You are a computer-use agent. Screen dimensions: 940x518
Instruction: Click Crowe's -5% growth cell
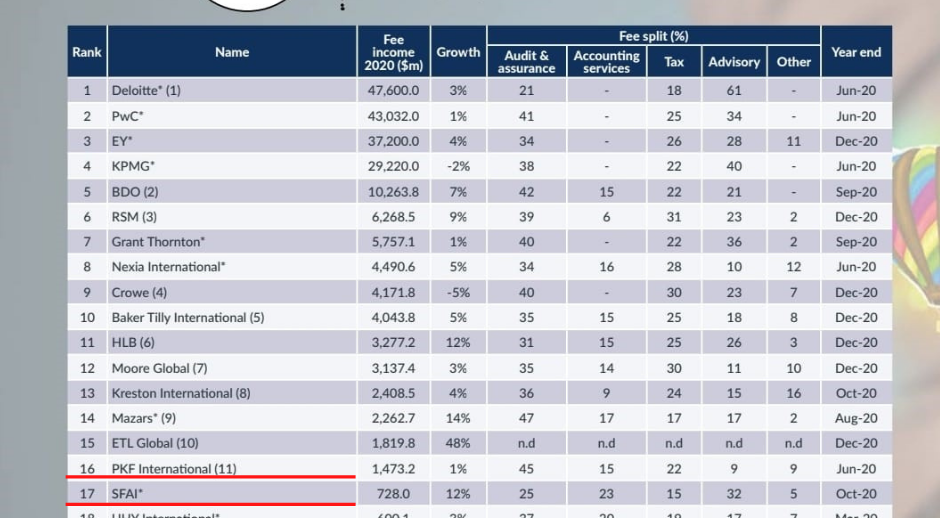click(458, 293)
